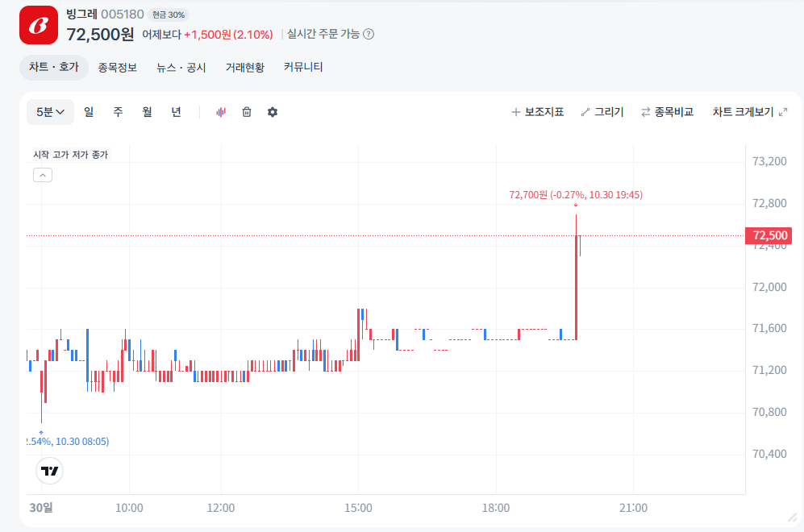Click the 72,500 current price label
Image resolution: width=804 pixels, height=532 pixels.
pyautogui.click(x=769, y=235)
